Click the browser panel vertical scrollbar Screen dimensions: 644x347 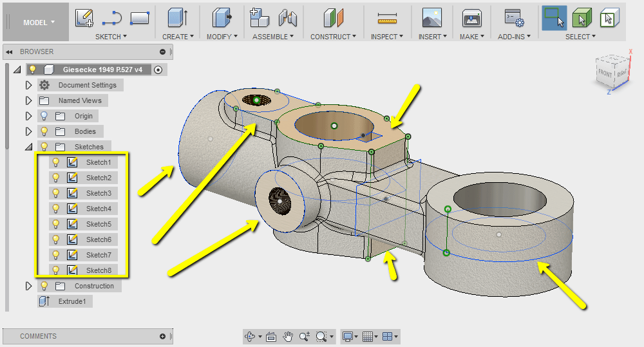[x=6, y=107]
